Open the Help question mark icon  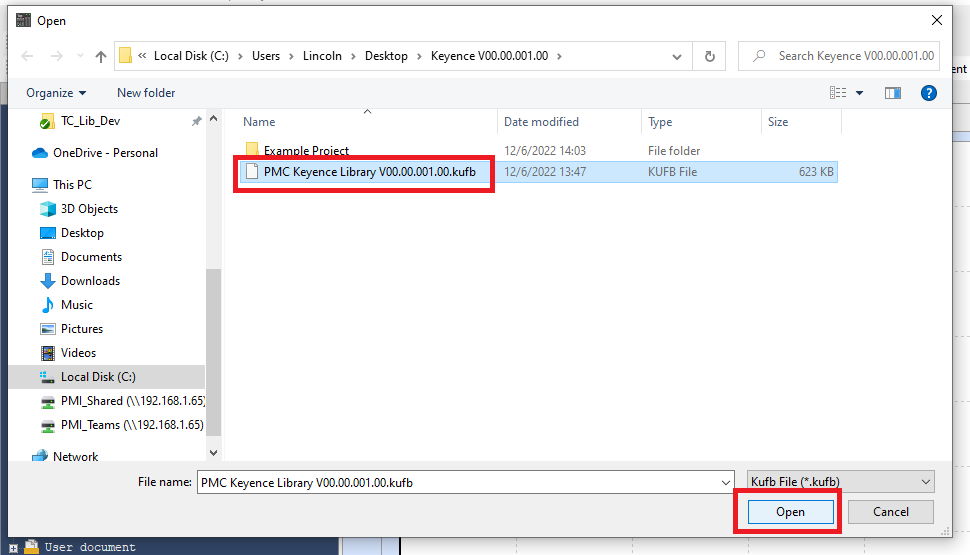pos(928,93)
